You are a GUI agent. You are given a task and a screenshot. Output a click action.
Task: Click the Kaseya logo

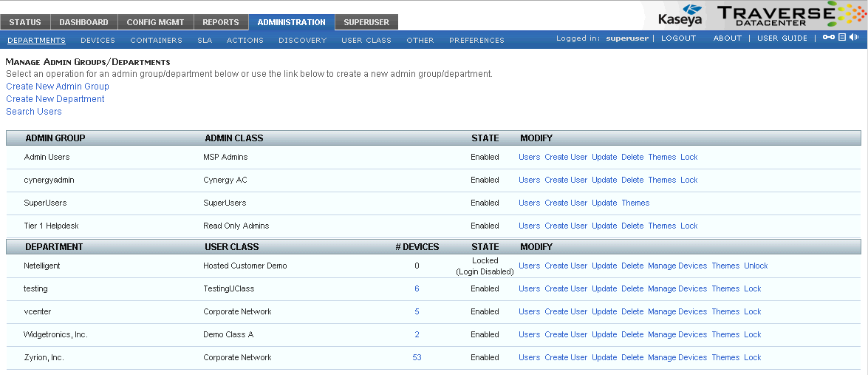tap(680, 16)
